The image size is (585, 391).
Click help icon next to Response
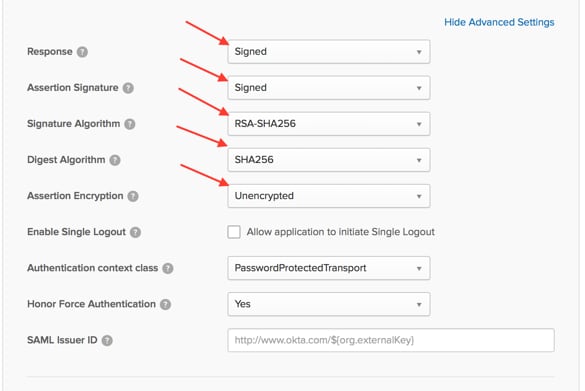[82, 52]
